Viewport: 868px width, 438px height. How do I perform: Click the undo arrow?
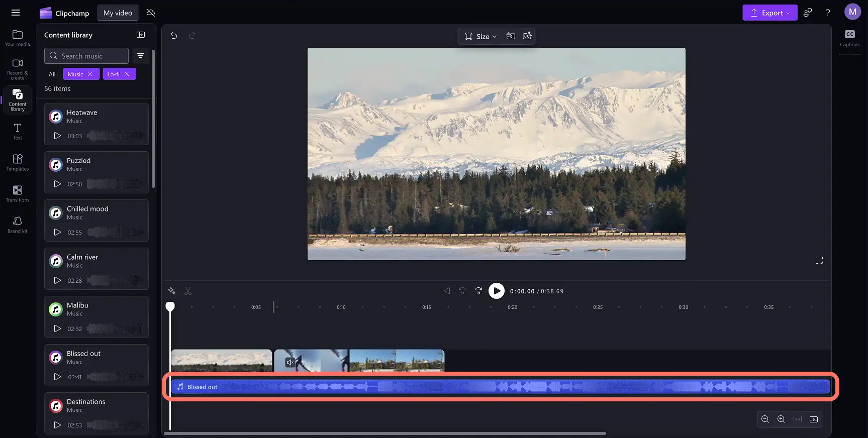(x=174, y=36)
